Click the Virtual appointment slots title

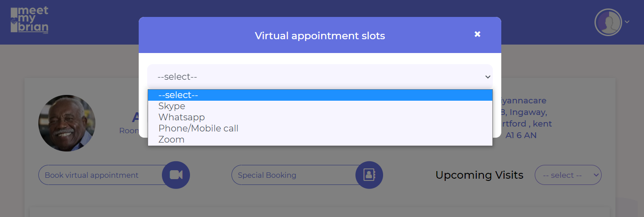[x=320, y=36]
